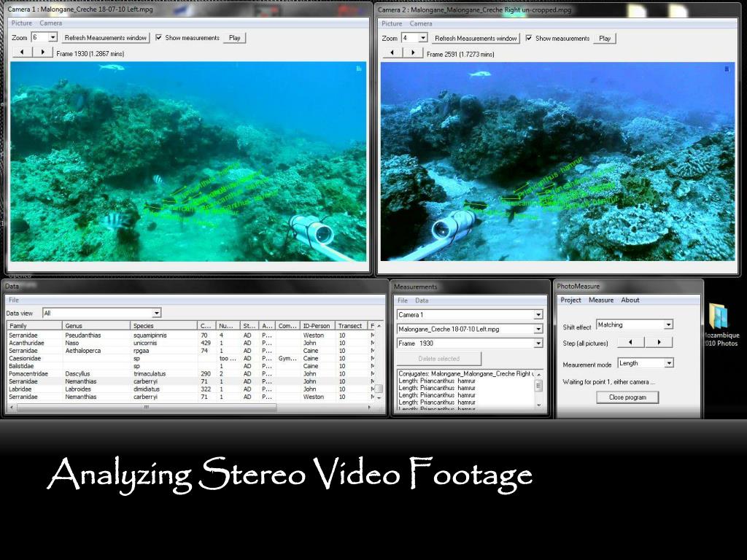Select the Caesionidae sp row

[190, 358]
